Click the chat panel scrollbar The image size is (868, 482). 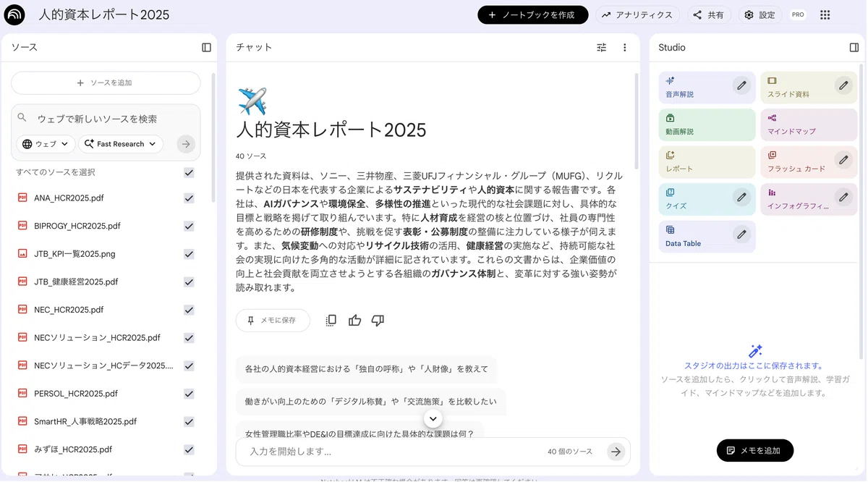pos(636,121)
